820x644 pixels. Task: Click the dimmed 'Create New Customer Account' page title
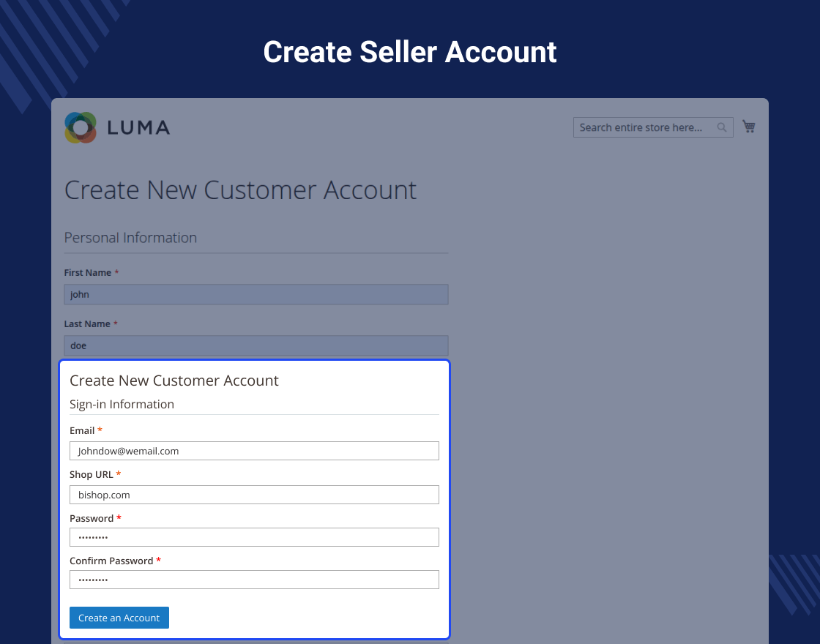click(x=241, y=190)
